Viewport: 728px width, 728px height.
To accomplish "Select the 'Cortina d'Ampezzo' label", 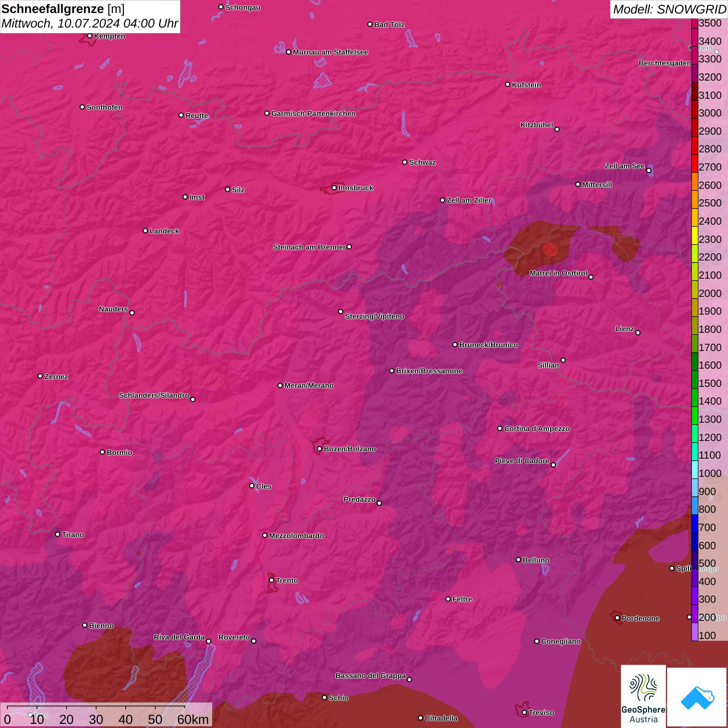I will [x=537, y=428].
